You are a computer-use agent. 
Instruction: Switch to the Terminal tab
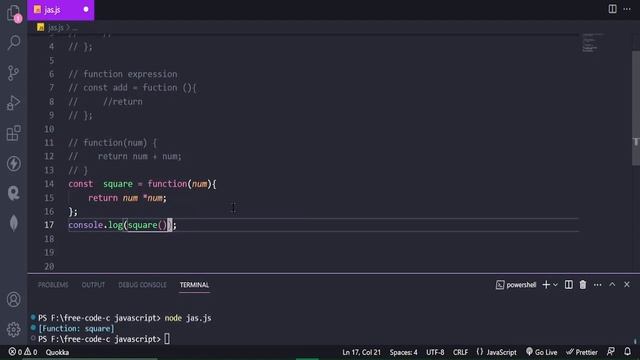(194, 285)
